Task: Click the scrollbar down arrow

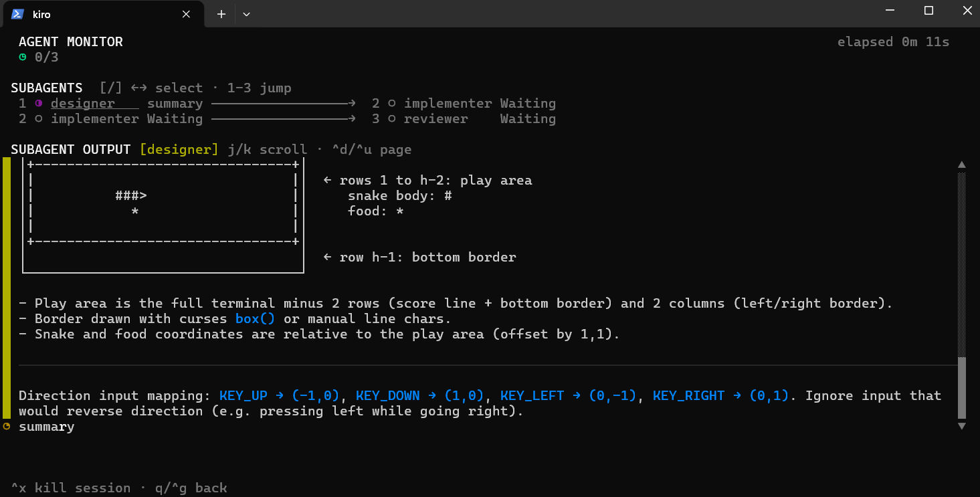Action: pyautogui.click(x=961, y=425)
